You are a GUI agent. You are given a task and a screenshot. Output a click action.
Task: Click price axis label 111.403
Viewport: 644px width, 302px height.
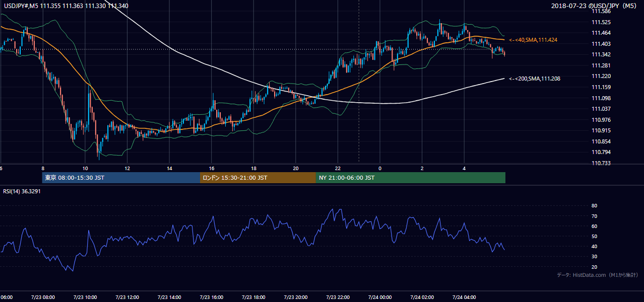click(x=601, y=44)
